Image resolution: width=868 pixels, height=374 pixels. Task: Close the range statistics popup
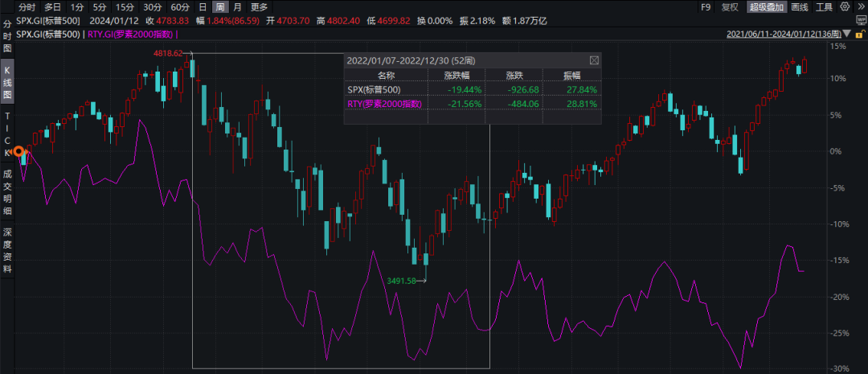(x=594, y=60)
